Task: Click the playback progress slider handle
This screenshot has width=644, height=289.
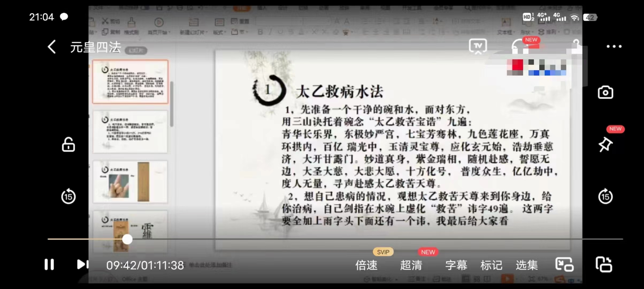Action: [128, 239]
